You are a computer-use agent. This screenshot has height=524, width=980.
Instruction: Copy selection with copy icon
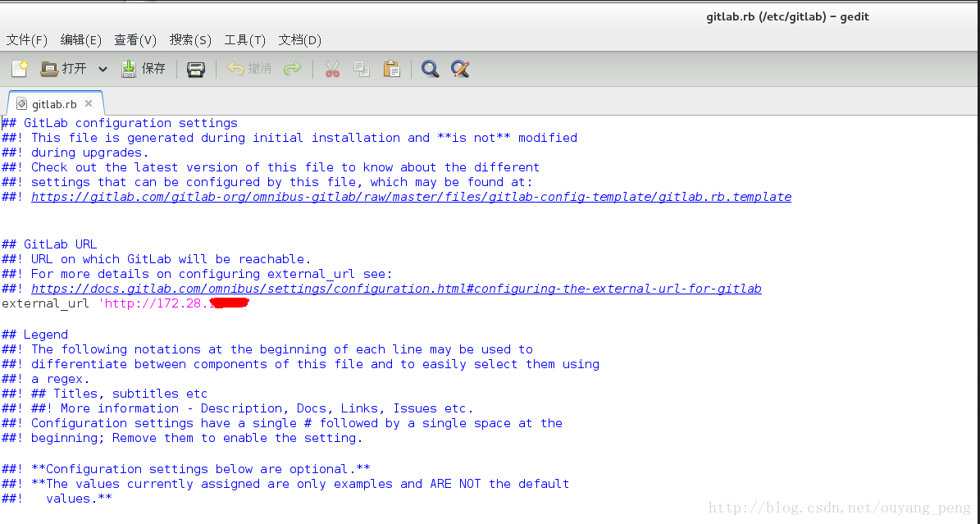click(362, 69)
